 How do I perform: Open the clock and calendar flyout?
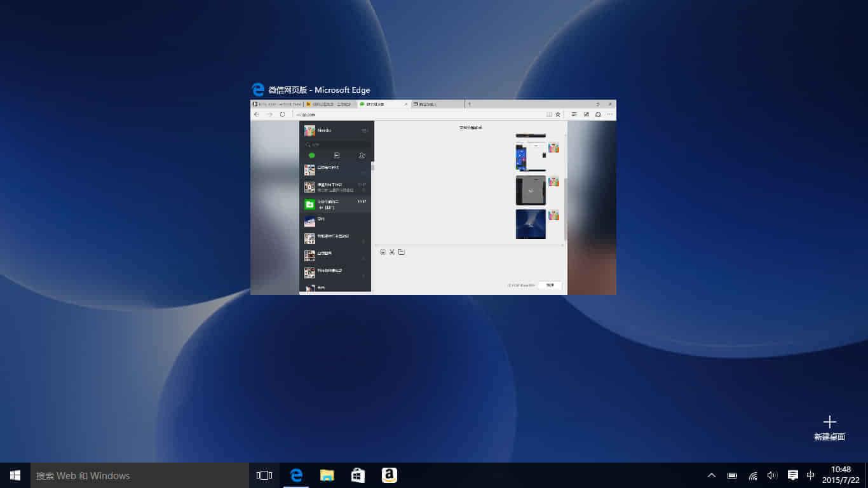click(x=841, y=475)
